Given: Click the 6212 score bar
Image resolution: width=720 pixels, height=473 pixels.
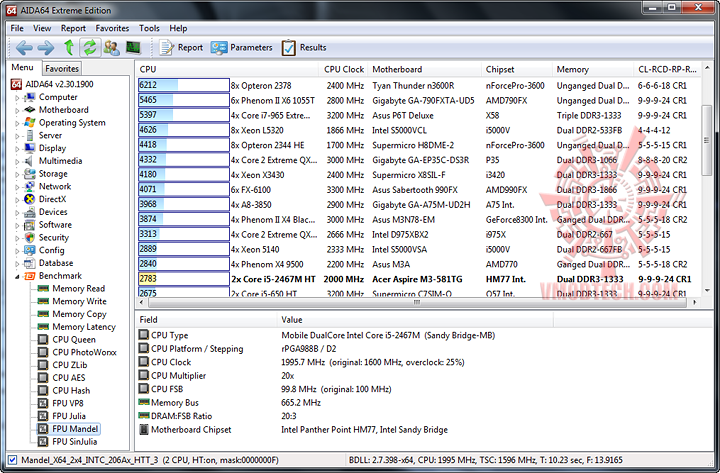Looking at the screenshot, I should click(184, 85).
